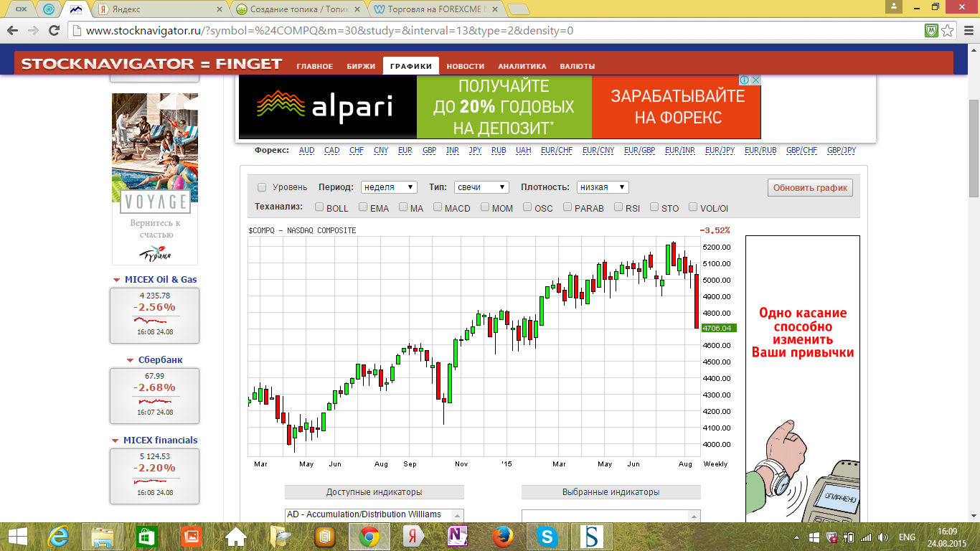Enable the EMA indicator checkbox
This screenshot has height=551, width=980.
[364, 207]
